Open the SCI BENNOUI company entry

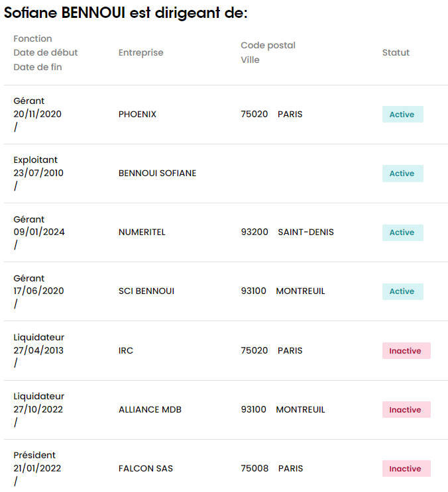click(146, 291)
